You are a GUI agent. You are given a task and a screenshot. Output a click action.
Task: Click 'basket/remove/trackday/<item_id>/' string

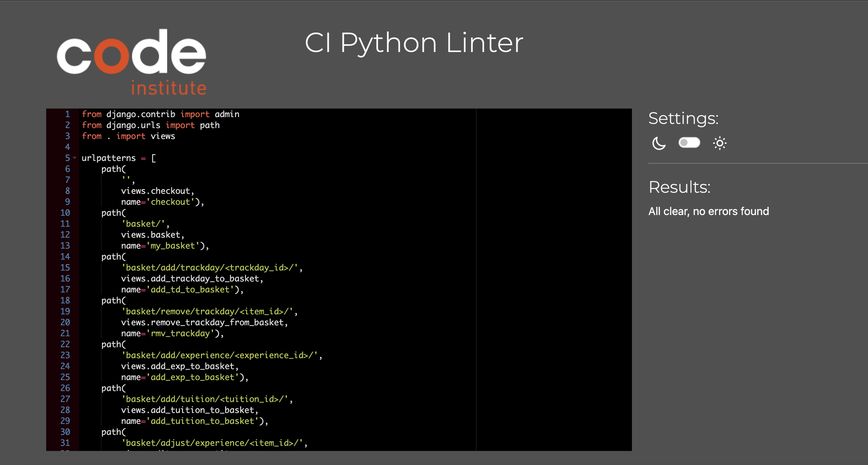[x=208, y=311]
